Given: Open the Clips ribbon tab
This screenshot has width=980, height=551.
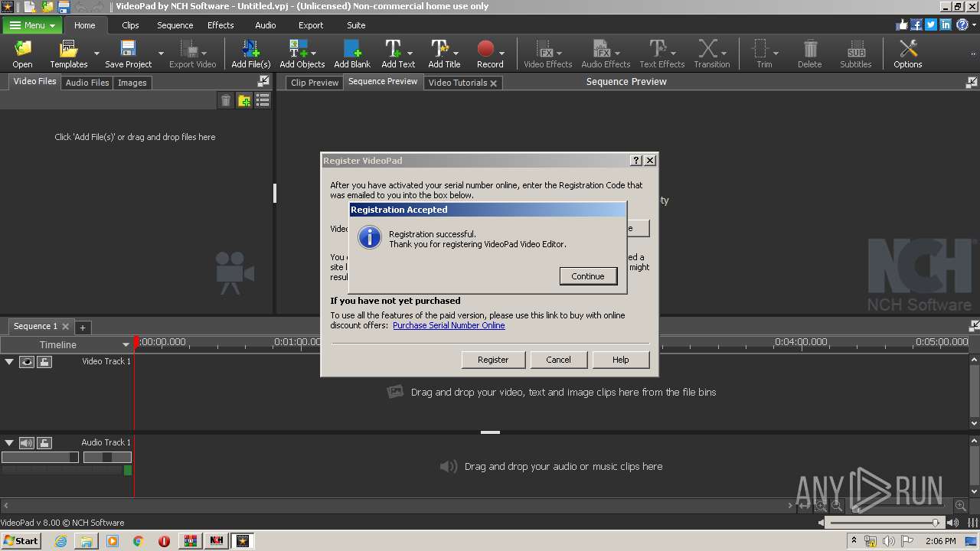Looking at the screenshot, I should click(x=130, y=25).
